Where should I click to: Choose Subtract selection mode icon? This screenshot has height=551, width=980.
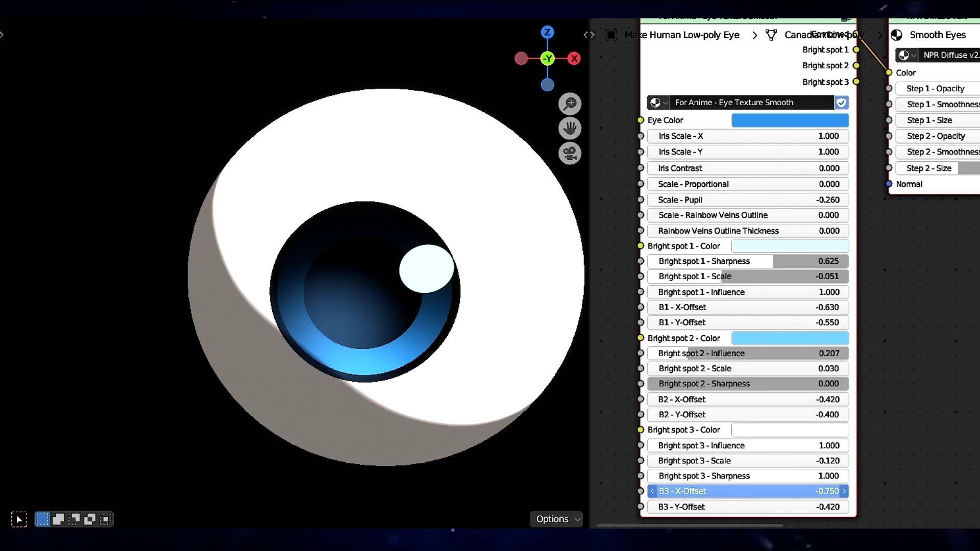coord(74,519)
